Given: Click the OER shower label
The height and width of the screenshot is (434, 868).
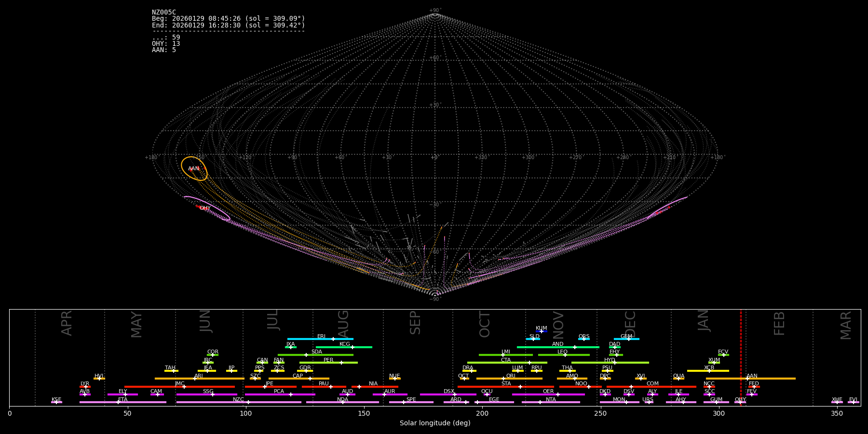Looking at the screenshot, I should pyautogui.click(x=548, y=392).
